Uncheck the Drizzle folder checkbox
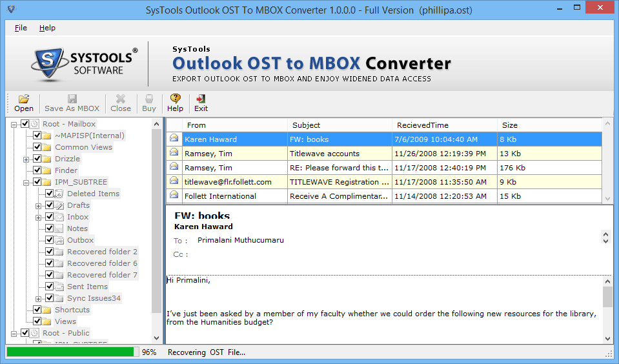 37,159
